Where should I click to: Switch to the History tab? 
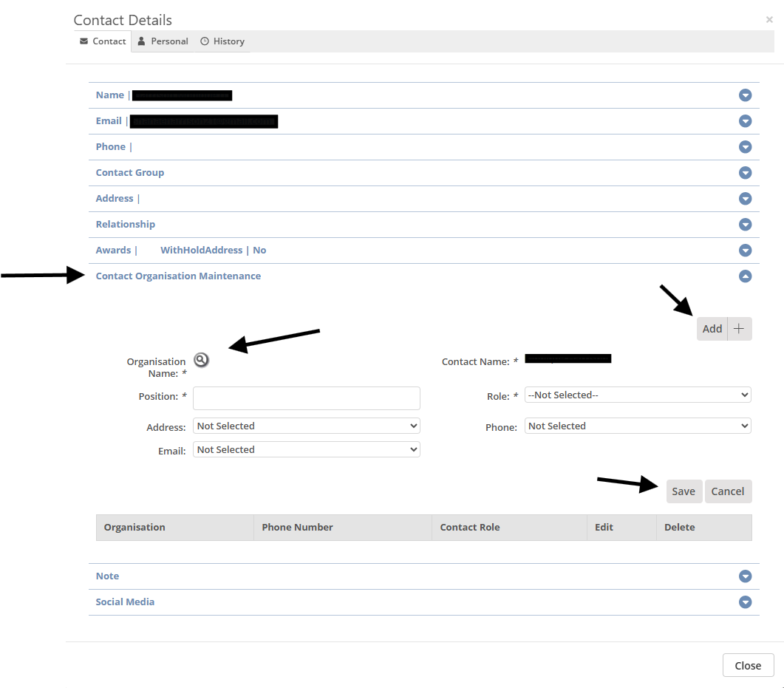coord(222,41)
